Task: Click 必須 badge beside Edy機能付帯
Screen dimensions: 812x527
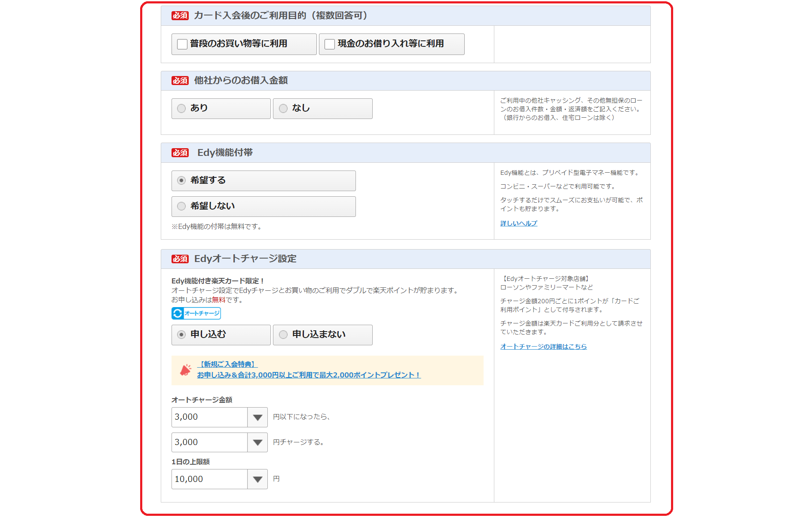Action: (x=180, y=153)
